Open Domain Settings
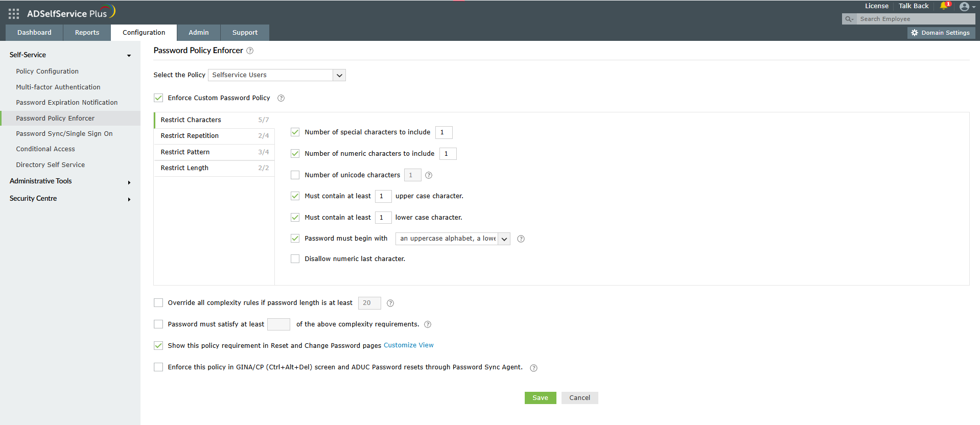980x425 pixels. [x=941, y=33]
